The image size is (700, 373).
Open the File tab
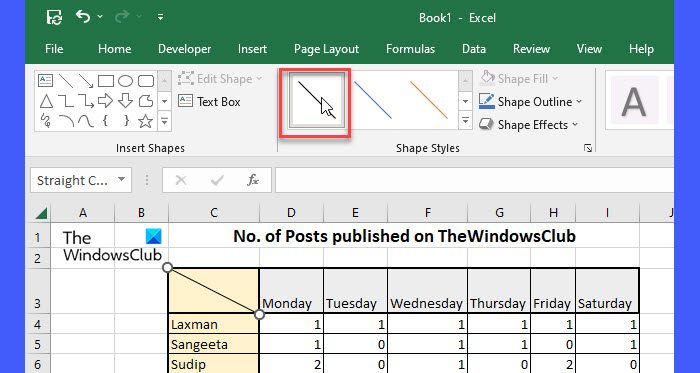pyautogui.click(x=54, y=49)
